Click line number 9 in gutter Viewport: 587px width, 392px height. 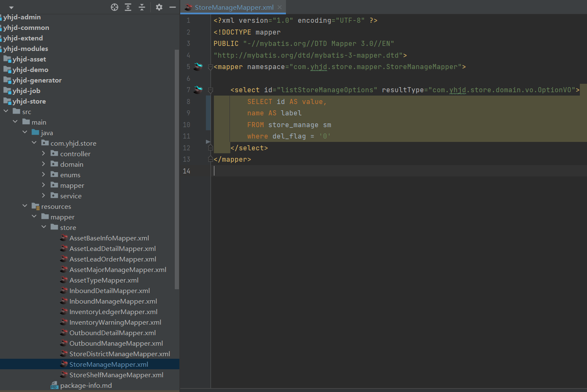click(x=188, y=113)
